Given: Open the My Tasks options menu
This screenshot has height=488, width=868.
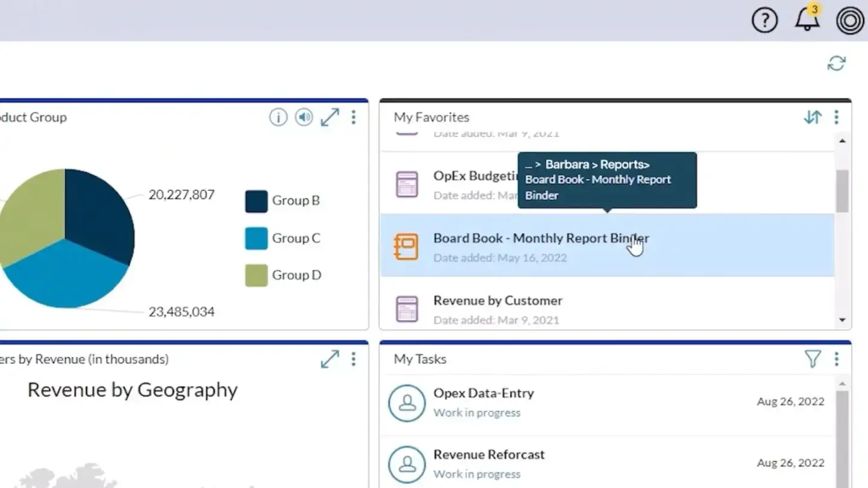Looking at the screenshot, I should 837,358.
